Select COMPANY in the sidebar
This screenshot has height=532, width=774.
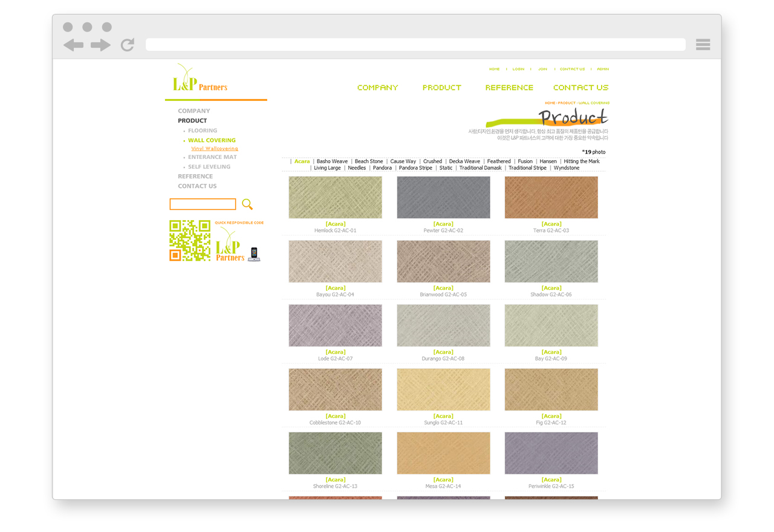pyautogui.click(x=194, y=111)
